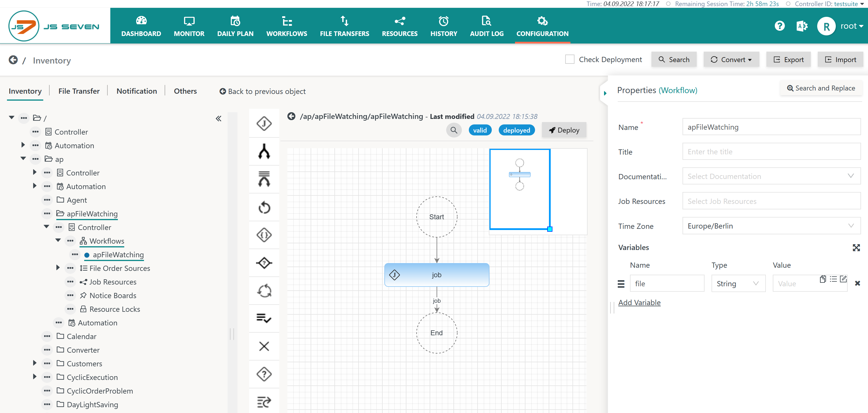This screenshot has height=413, width=868.
Task: Click the job node in workflow diagram
Action: pyautogui.click(x=436, y=275)
